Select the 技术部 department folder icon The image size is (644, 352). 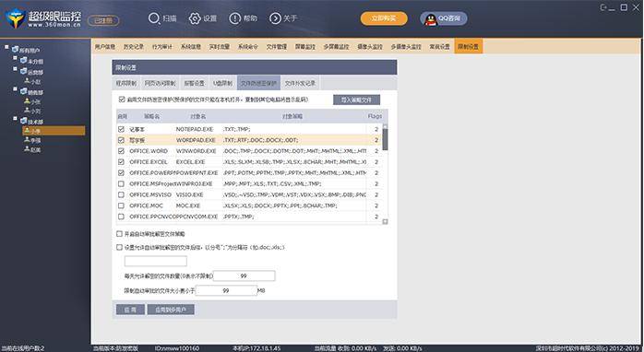click(24, 121)
